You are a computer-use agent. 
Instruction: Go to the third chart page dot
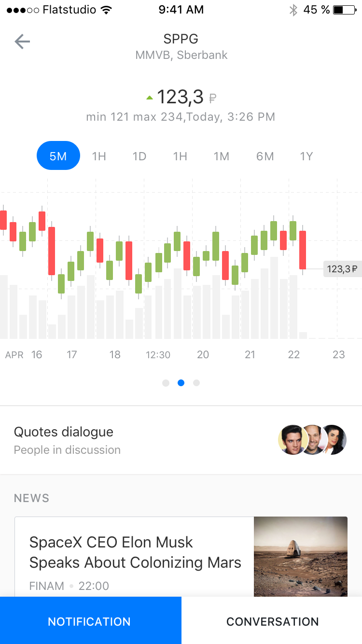coord(196,383)
